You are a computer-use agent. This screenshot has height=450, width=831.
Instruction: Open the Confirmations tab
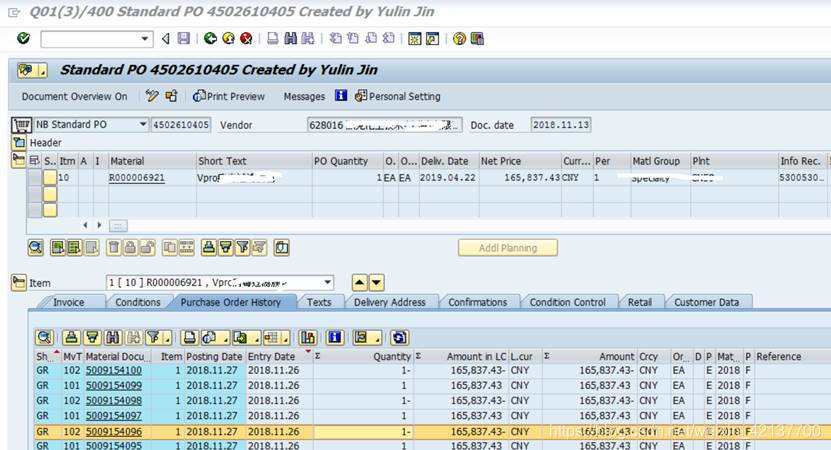pyautogui.click(x=478, y=302)
